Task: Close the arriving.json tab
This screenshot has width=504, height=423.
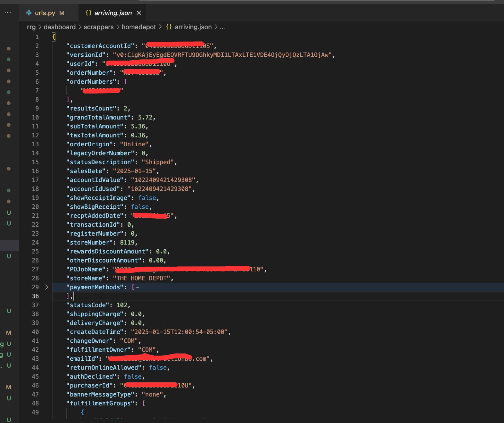Action: point(139,13)
